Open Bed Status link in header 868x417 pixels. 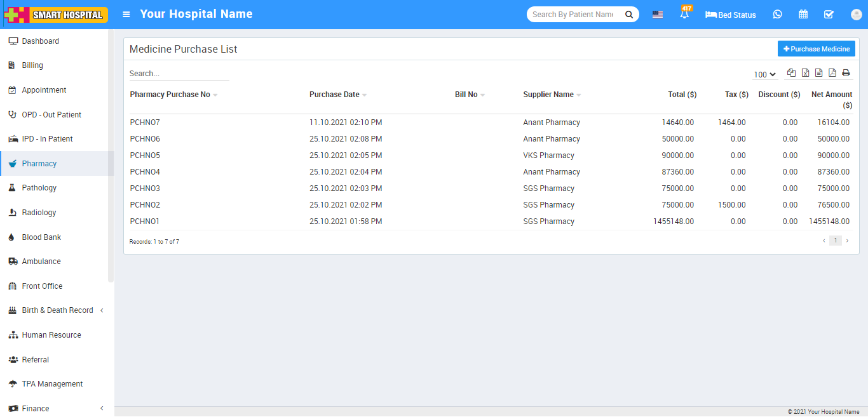[731, 15]
